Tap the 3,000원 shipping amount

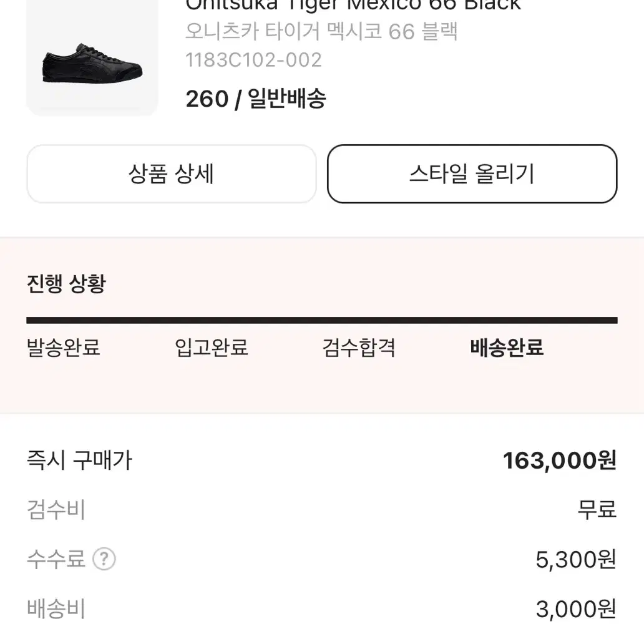pyautogui.click(x=576, y=608)
